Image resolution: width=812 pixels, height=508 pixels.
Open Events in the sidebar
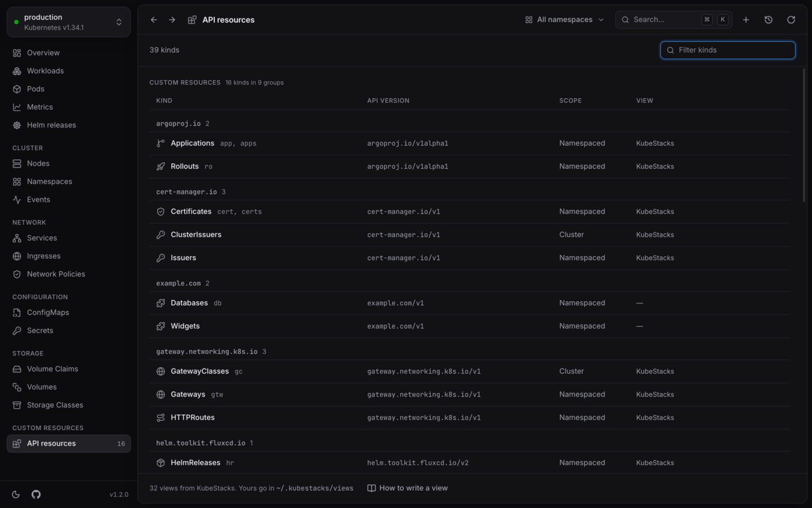click(69, 200)
